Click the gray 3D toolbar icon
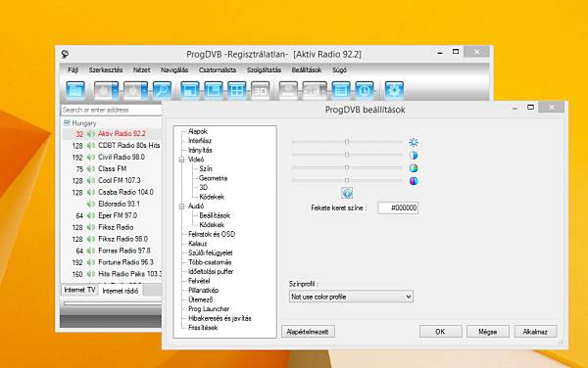The height and width of the screenshot is (368, 588). click(261, 90)
